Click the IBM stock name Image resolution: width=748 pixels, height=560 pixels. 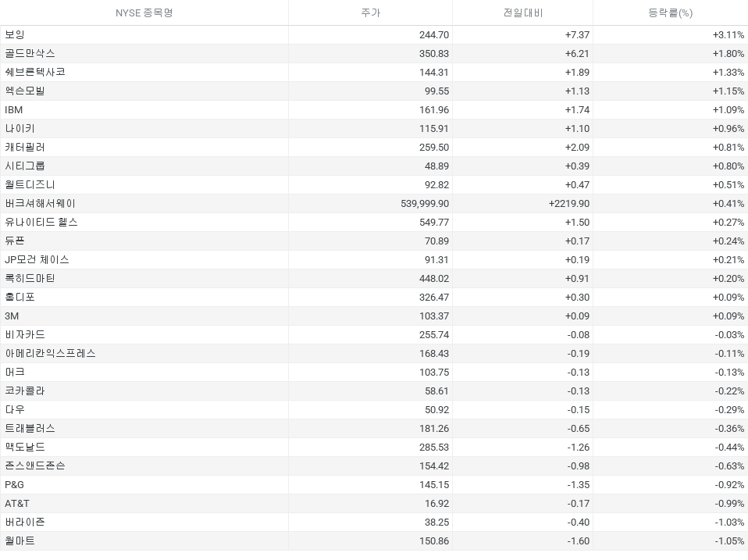click(14, 110)
